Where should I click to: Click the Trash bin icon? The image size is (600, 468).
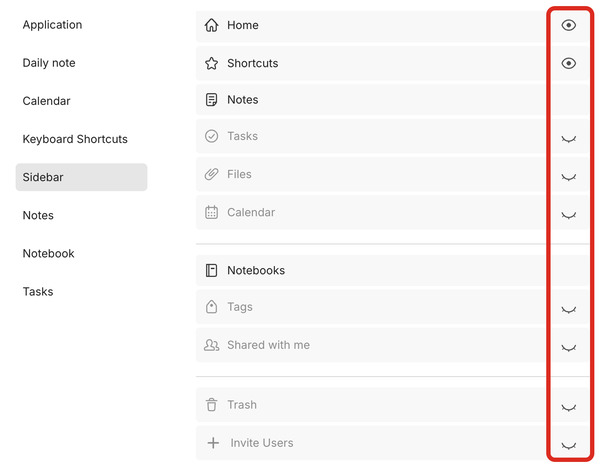[x=211, y=405]
